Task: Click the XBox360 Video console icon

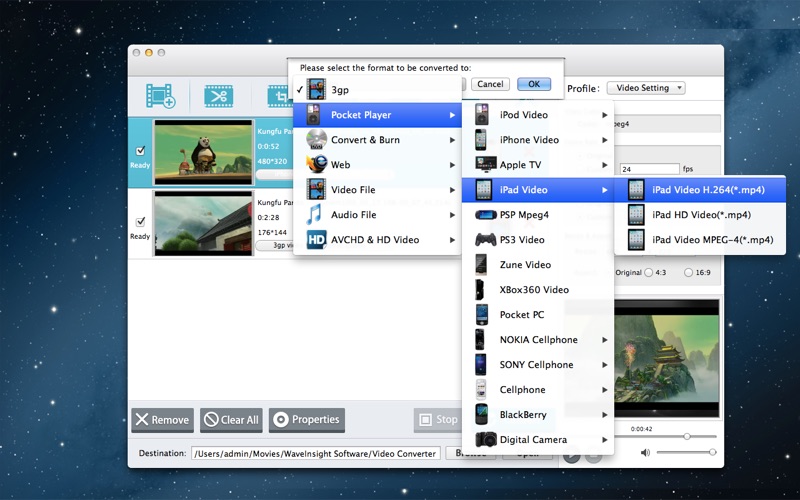Action: 480,289
